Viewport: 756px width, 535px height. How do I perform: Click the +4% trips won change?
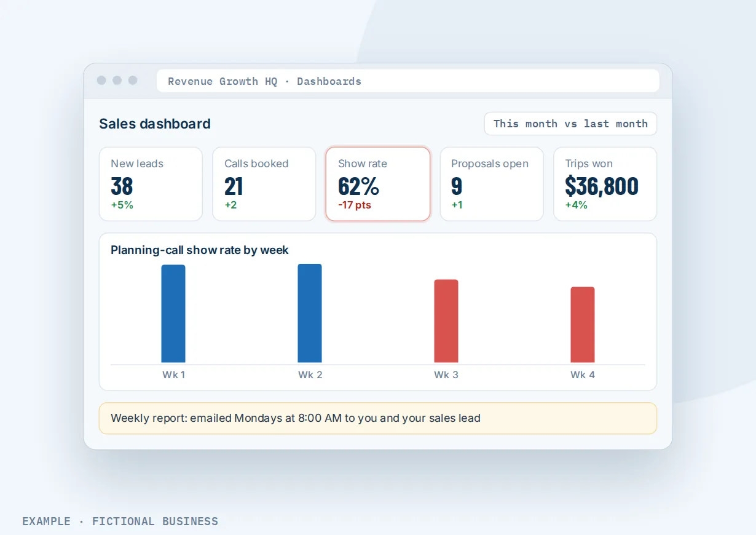(x=577, y=205)
